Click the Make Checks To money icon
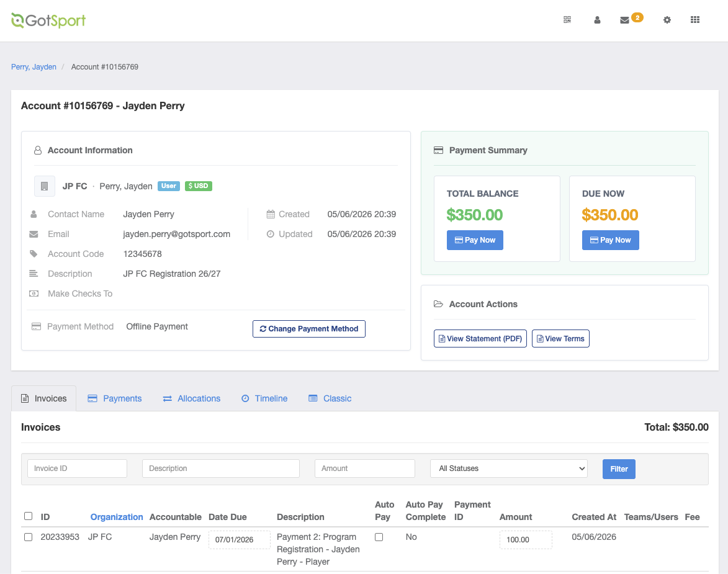This screenshot has height=574, width=728. click(x=34, y=294)
